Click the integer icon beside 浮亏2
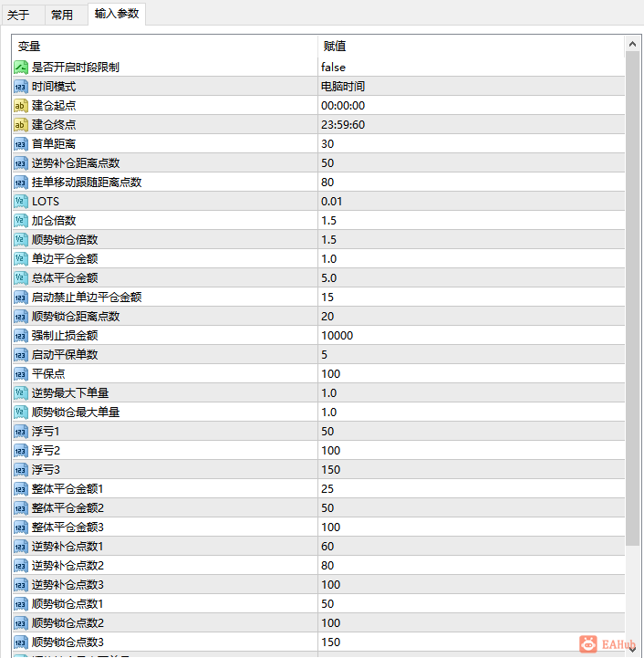Screen dimensions: 644x658 pyautogui.click(x=21, y=451)
